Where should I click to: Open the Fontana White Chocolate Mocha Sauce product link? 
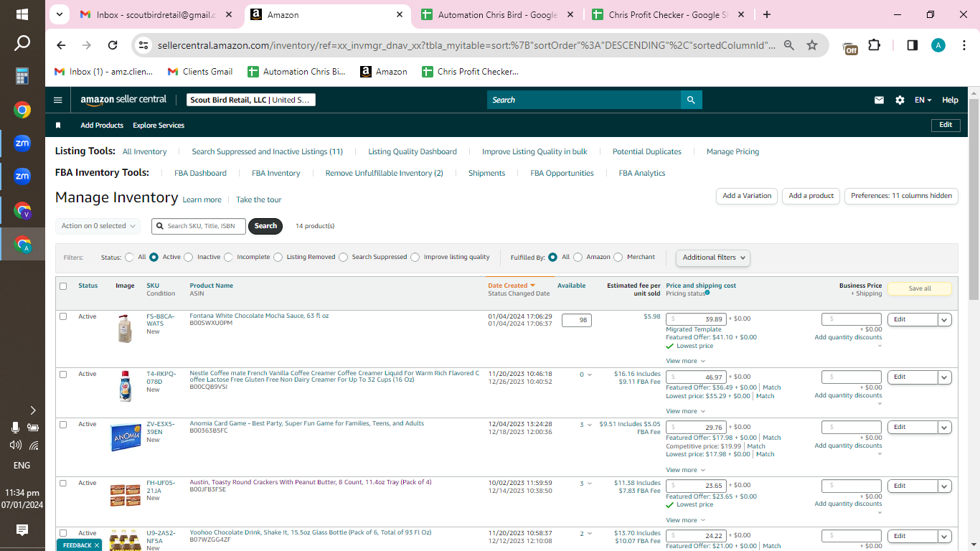[x=259, y=316]
